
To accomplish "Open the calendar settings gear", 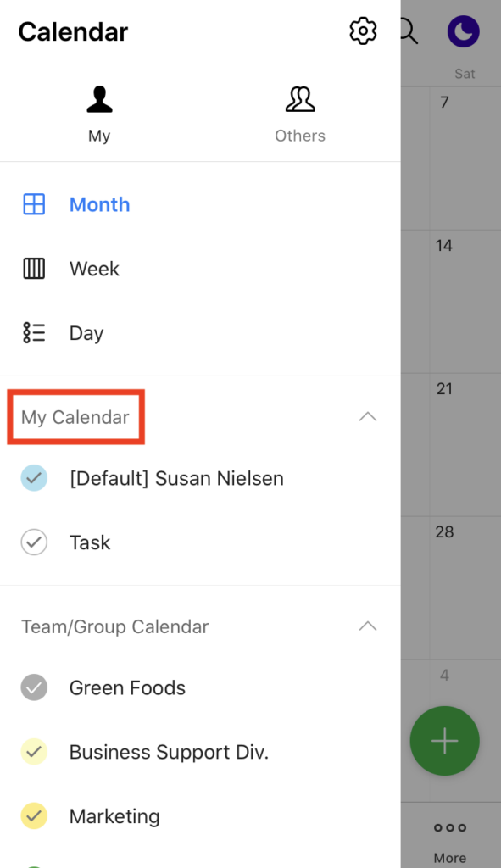I will [x=363, y=31].
